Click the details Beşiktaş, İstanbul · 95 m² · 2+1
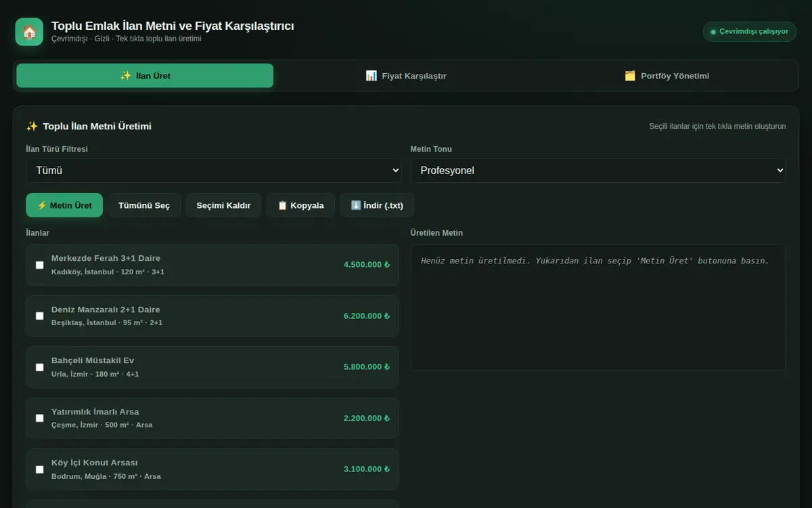The height and width of the screenshot is (508, 812). pos(107,322)
